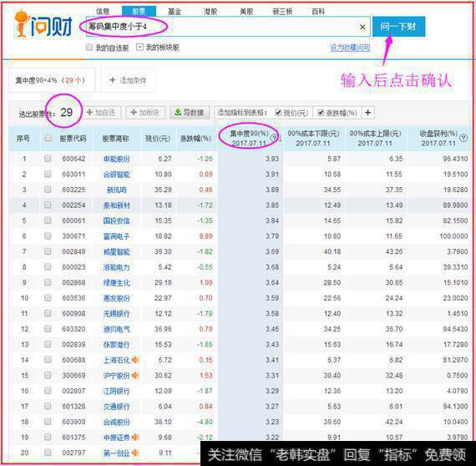Click the 96.4310 profit value cell
Viewport: 476px width, 466px height.
pos(455,159)
